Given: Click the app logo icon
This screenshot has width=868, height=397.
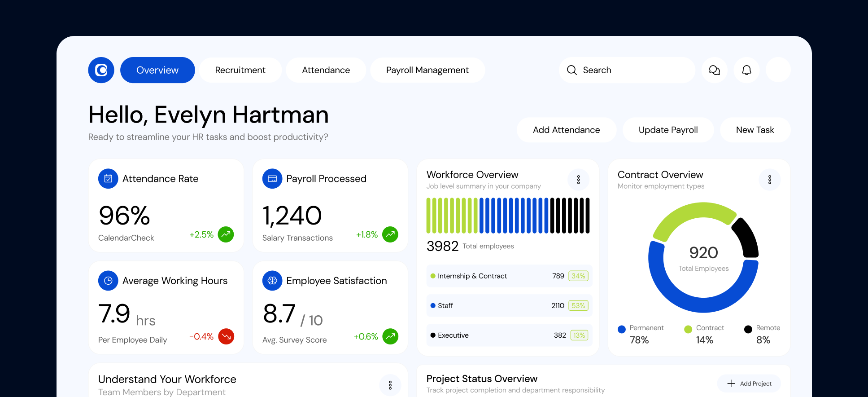Looking at the screenshot, I should click(101, 70).
